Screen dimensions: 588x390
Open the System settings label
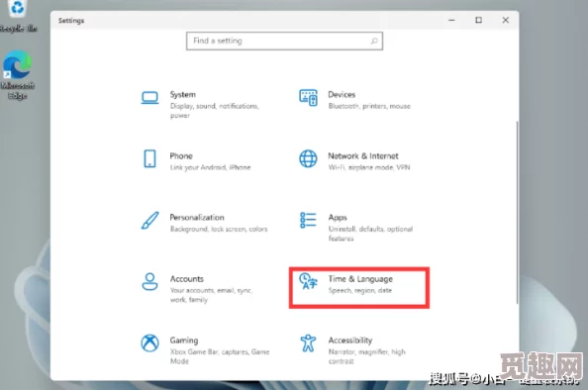(x=182, y=94)
